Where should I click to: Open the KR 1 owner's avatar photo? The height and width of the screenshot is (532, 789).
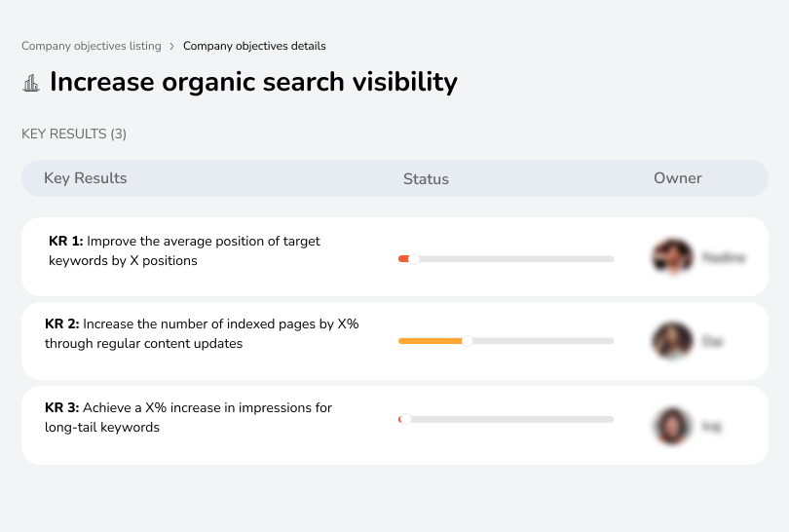[x=672, y=257]
